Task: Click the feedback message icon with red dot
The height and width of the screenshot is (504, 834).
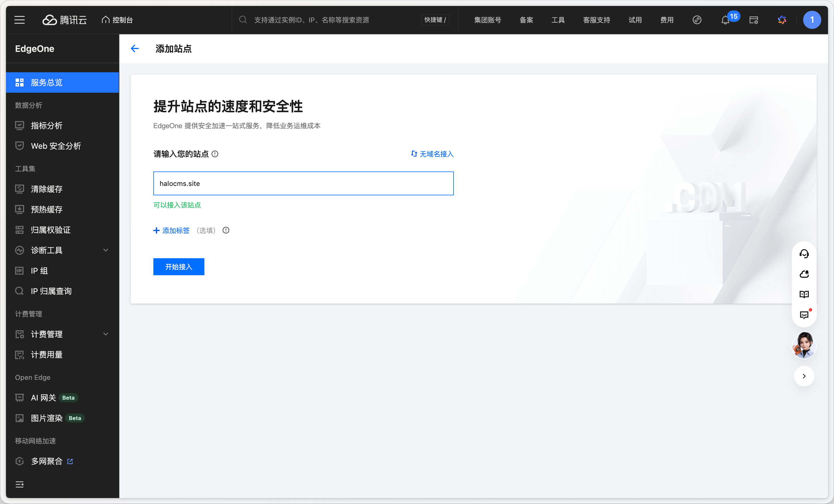Action: click(804, 315)
